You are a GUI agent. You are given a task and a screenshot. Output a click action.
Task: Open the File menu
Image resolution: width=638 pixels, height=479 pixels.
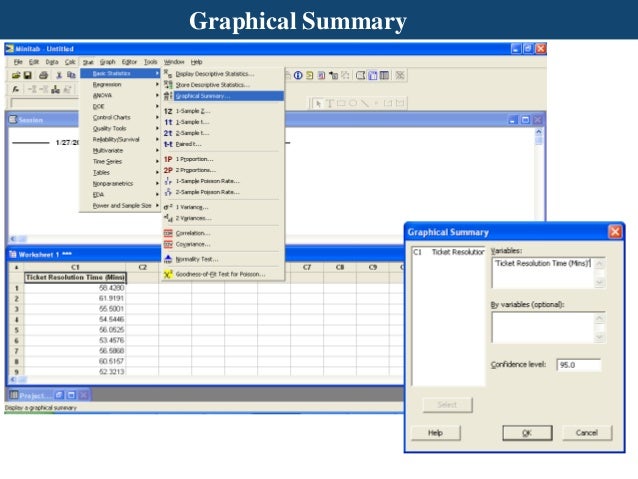click(18, 62)
